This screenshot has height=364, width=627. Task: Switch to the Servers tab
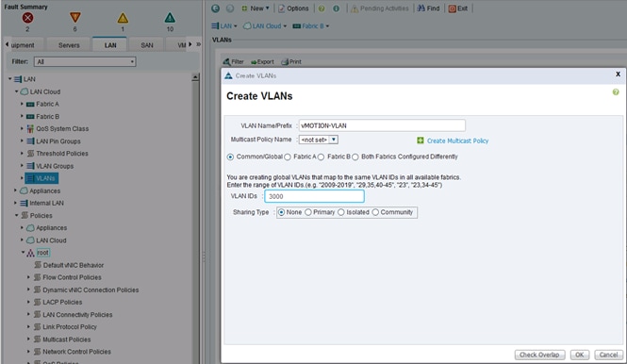pos(69,45)
